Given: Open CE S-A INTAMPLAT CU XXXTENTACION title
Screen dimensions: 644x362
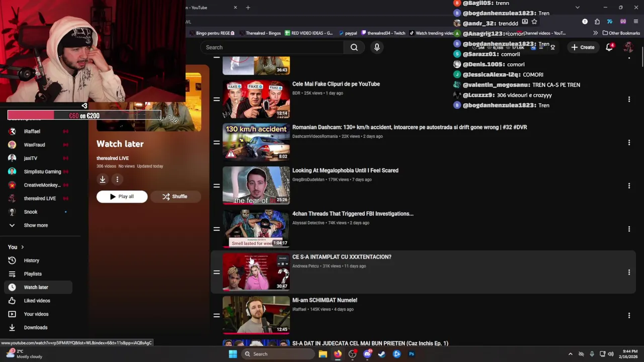Looking at the screenshot, I should 342,257.
